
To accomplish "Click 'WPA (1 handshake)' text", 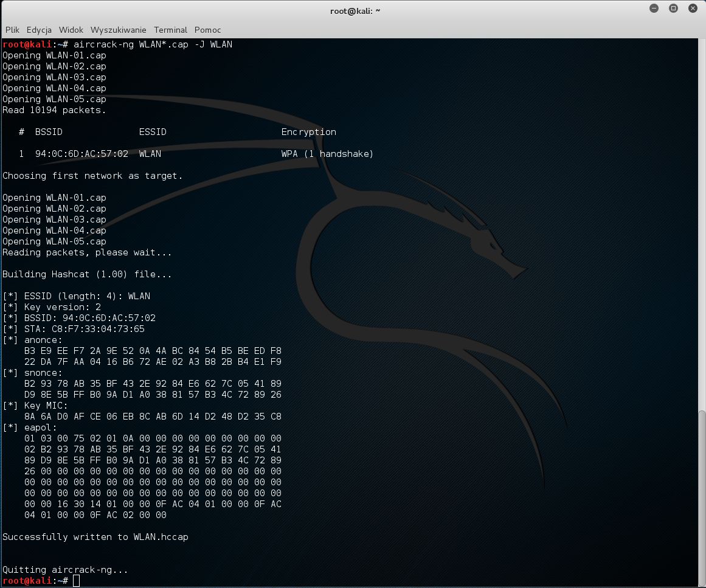I will pos(327,153).
